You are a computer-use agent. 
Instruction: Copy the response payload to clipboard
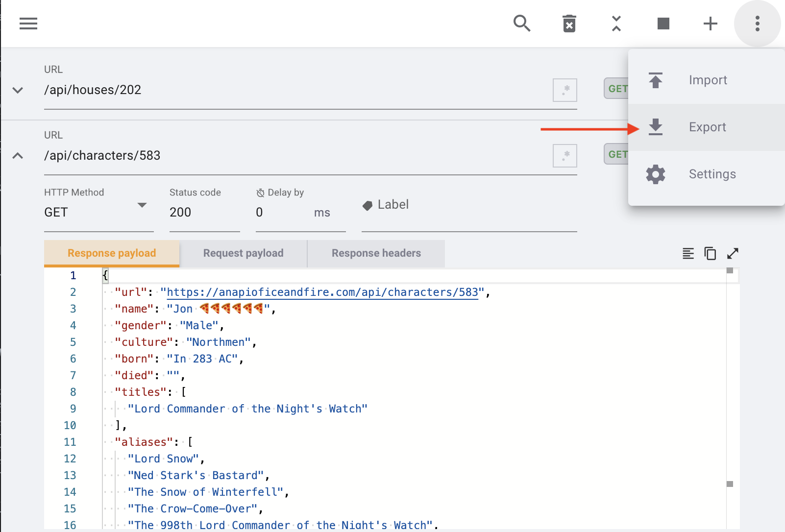(710, 253)
